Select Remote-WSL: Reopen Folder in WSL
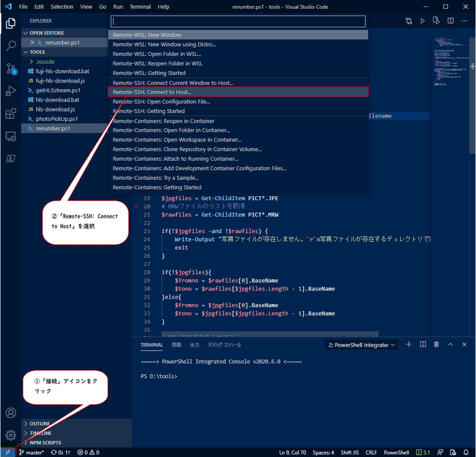 click(239, 64)
